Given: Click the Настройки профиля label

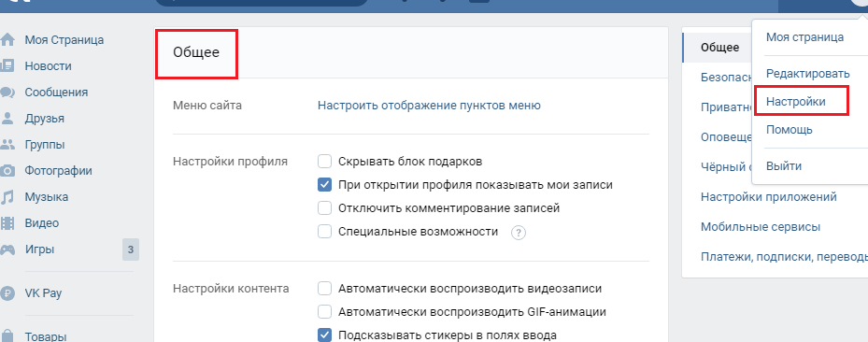Looking at the screenshot, I should point(230,162).
